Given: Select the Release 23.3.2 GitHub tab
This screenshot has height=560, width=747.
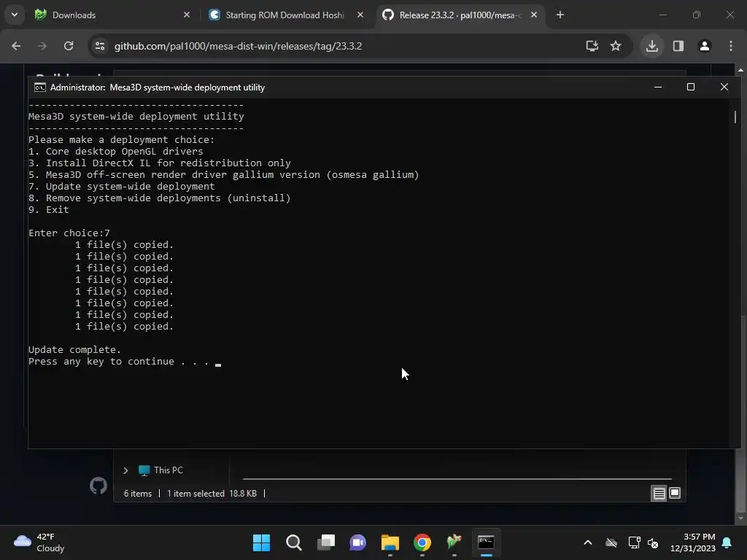Looking at the screenshot, I should coord(460,15).
